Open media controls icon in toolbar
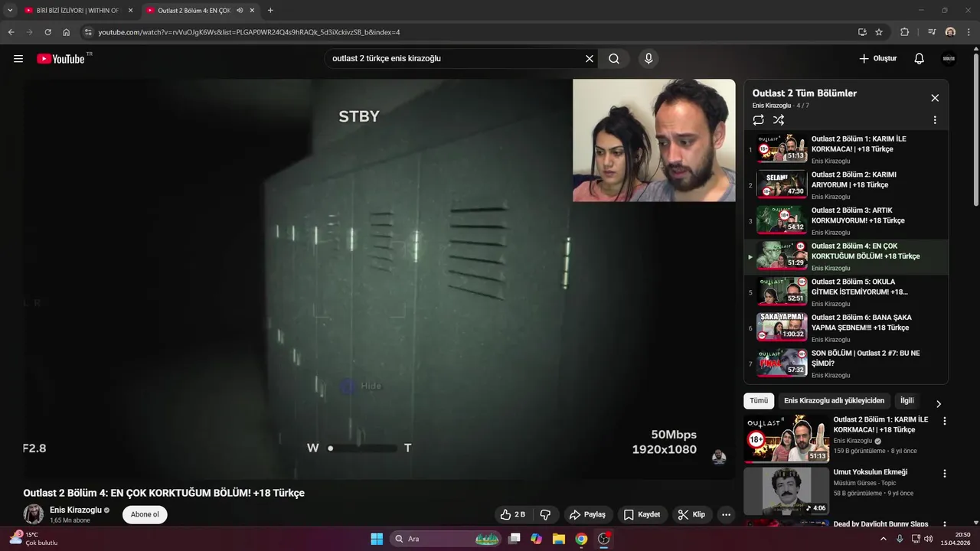980x551 pixels. 932,32
